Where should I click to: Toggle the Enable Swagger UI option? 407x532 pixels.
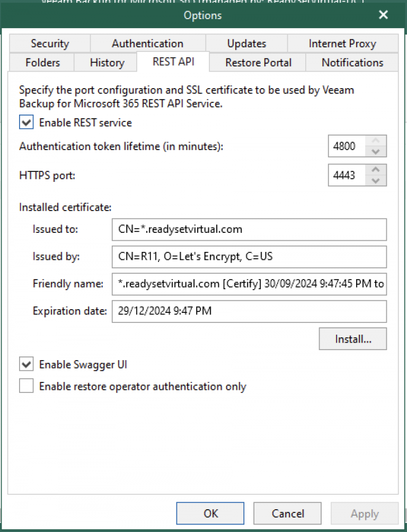(x=26, y=364)
